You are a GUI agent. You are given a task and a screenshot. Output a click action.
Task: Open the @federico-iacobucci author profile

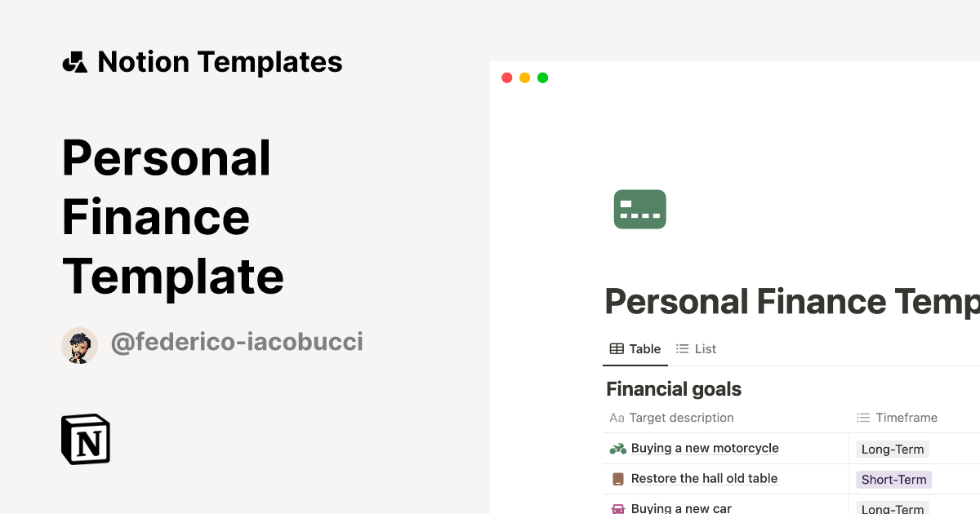coord(238,342)
